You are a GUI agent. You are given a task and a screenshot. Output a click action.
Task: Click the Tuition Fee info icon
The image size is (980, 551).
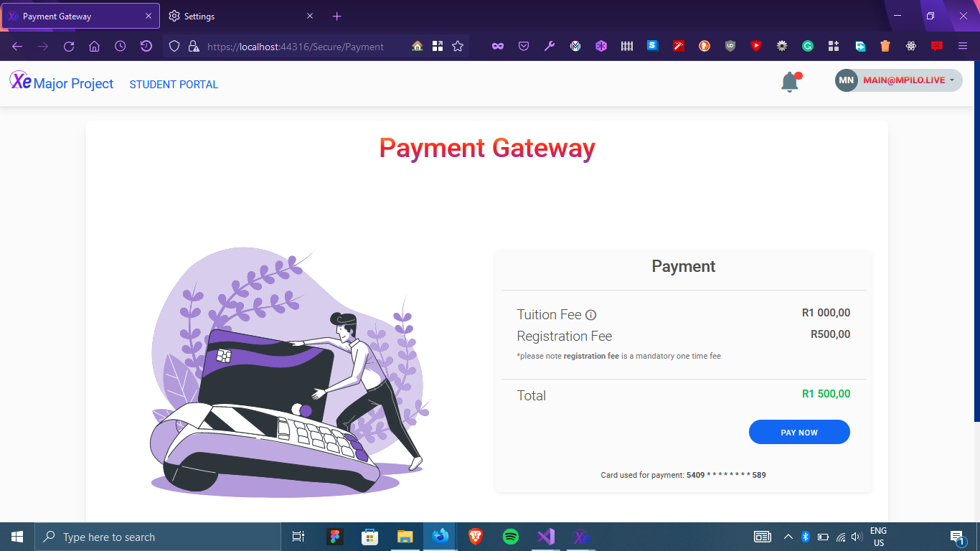pyautogui.click(x=591, y=315)
